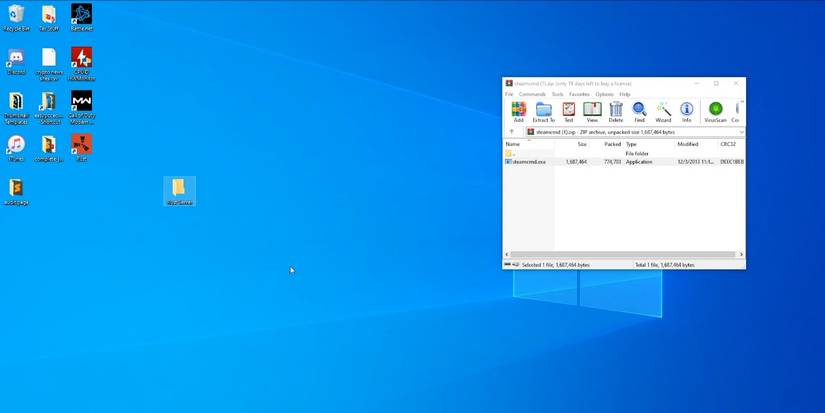825x413 pixels.
Task: Sort files by the Size column
Action: [x=581, y=144]
